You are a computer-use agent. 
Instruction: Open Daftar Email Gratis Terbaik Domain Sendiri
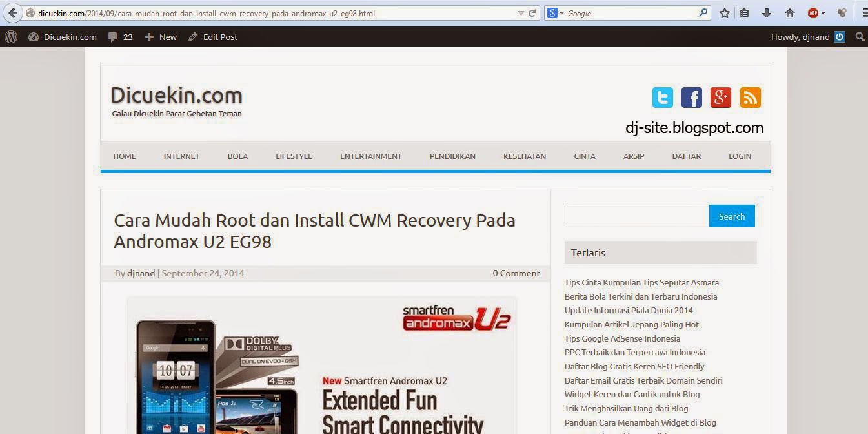pyautogui.click(x=643, y=380)
